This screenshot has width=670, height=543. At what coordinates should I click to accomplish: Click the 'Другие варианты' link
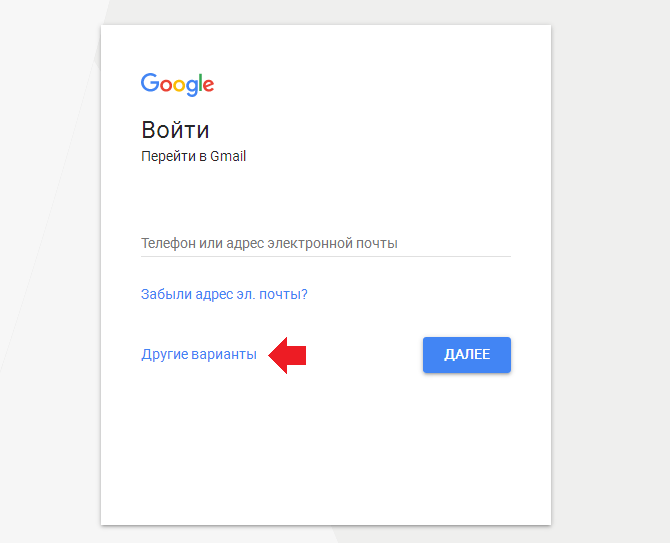click(199, 355)
